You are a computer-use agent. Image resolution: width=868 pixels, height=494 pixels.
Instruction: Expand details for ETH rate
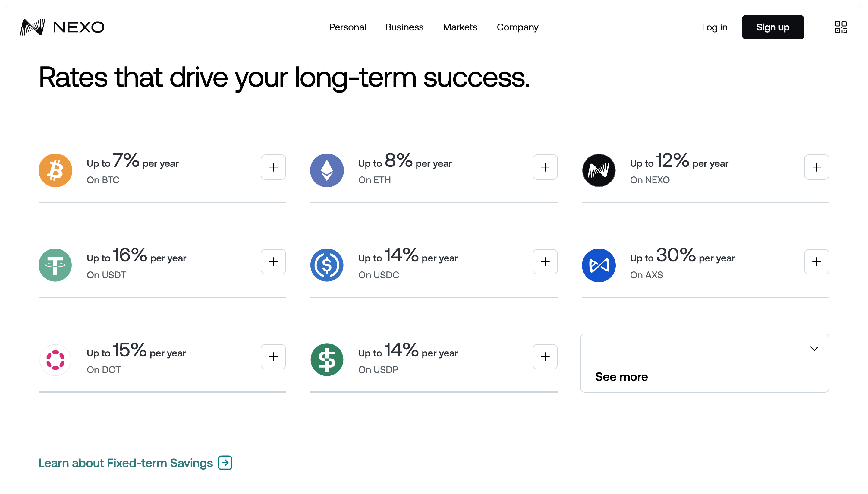click(545, 167)
